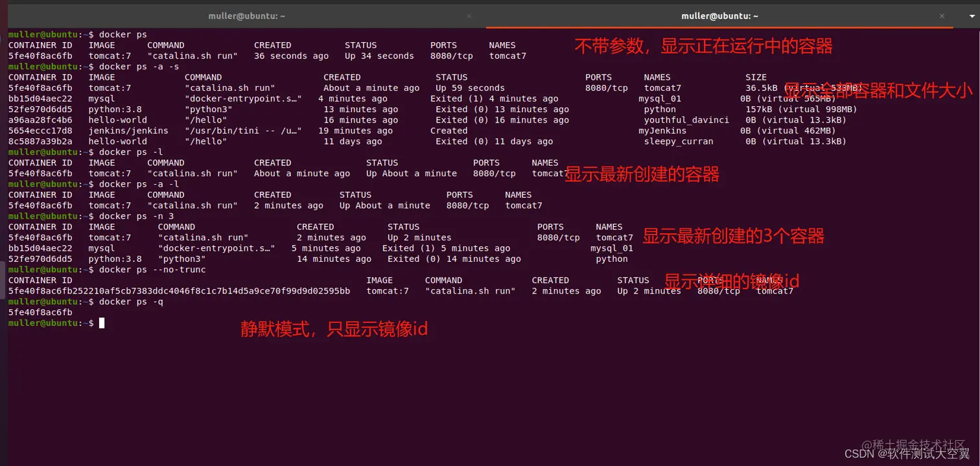980x466 pixels.
Task: Click the 'docker ps -a -l' command
Action: click(x=139, y=184)
